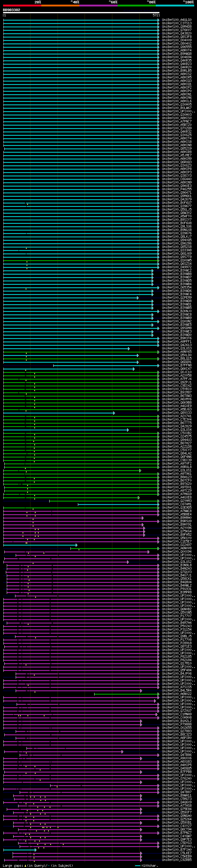Select the UniRef100_B9RLB5 label
The height and width of the screenshot is (868, 197).
pos(176,71)
